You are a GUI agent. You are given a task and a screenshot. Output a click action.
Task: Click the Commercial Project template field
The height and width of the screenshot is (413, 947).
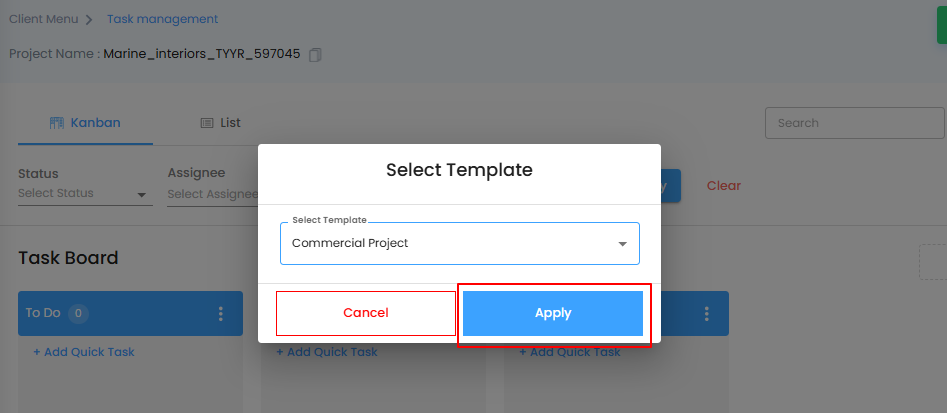pos(450,243)
